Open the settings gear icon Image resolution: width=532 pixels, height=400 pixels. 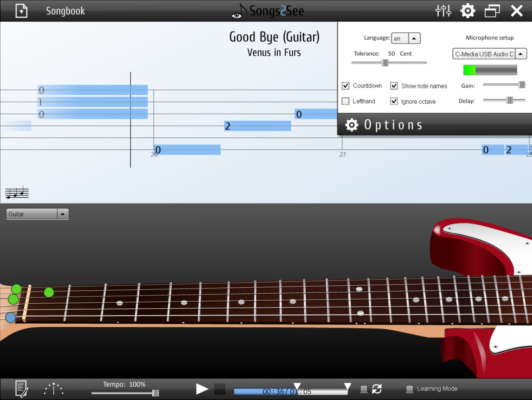468,11
